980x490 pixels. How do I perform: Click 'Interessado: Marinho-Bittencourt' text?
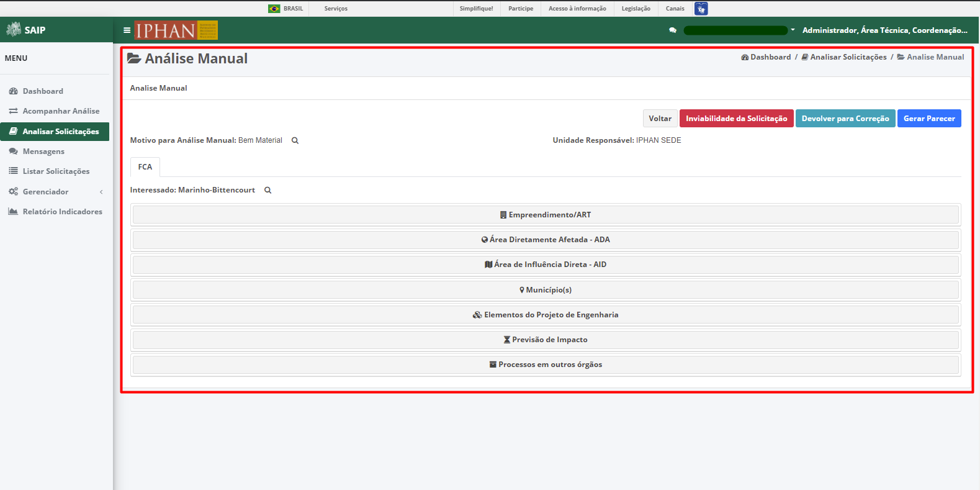(192, 190)
